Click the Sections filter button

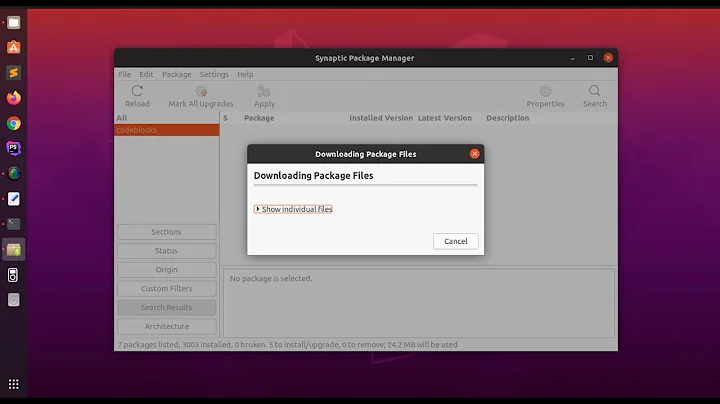pyautogui.click(x=167, y=232)
